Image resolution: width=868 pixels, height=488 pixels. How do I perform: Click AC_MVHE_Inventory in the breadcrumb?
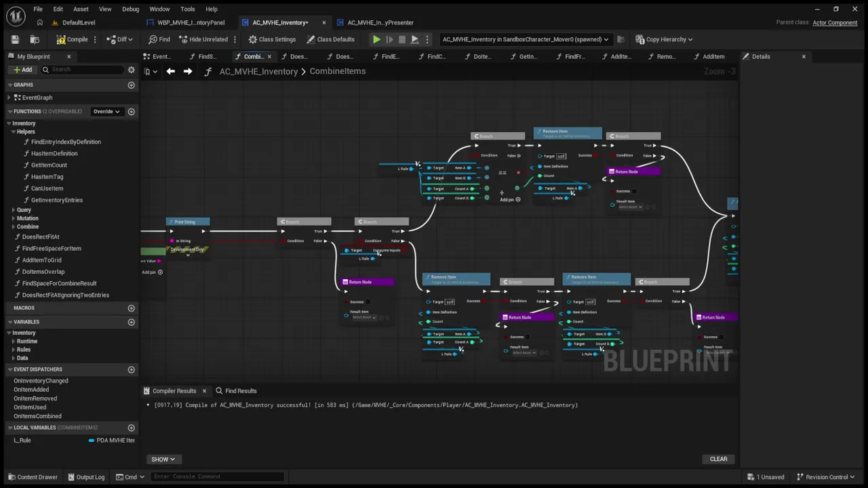point(258,71)
